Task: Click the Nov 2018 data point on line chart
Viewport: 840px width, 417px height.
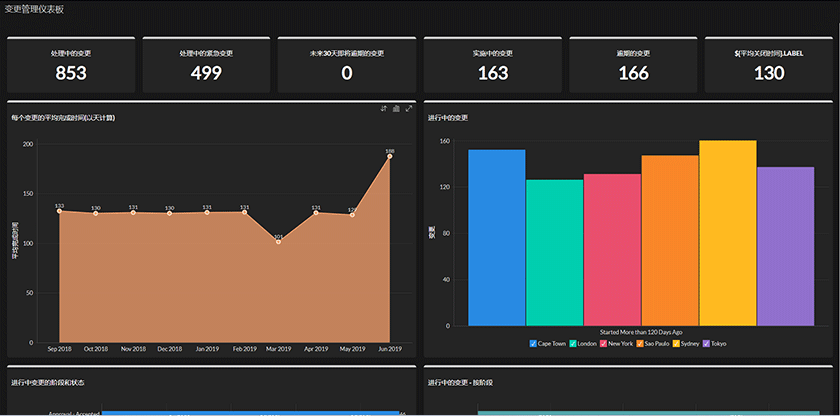Action: click(133, 213)
